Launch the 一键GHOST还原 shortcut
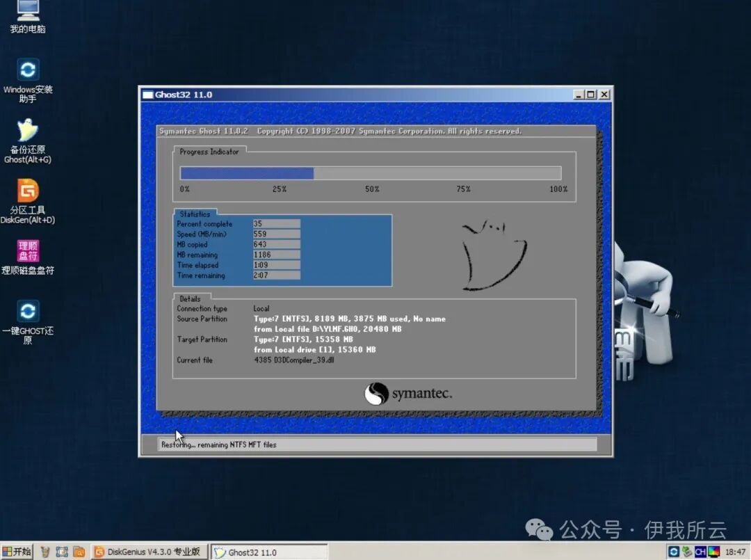 (x=28, y=322)
